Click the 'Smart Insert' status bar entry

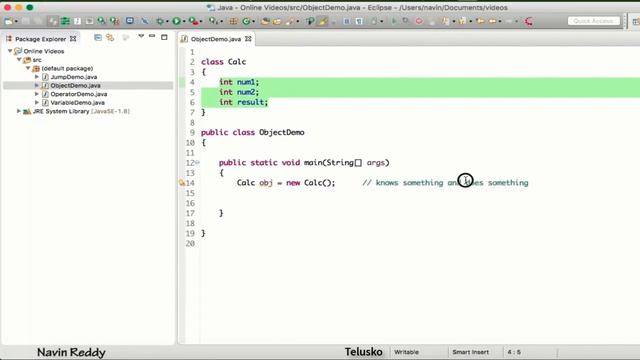click(470, 352)
